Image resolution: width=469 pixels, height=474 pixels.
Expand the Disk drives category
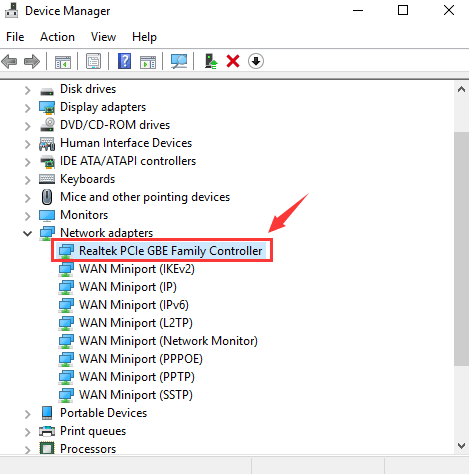click(28, 90)
